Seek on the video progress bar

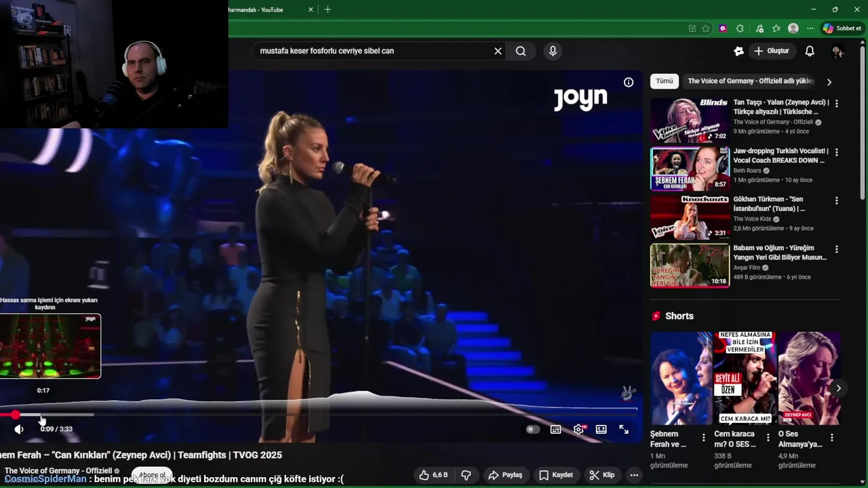(319, 414)
